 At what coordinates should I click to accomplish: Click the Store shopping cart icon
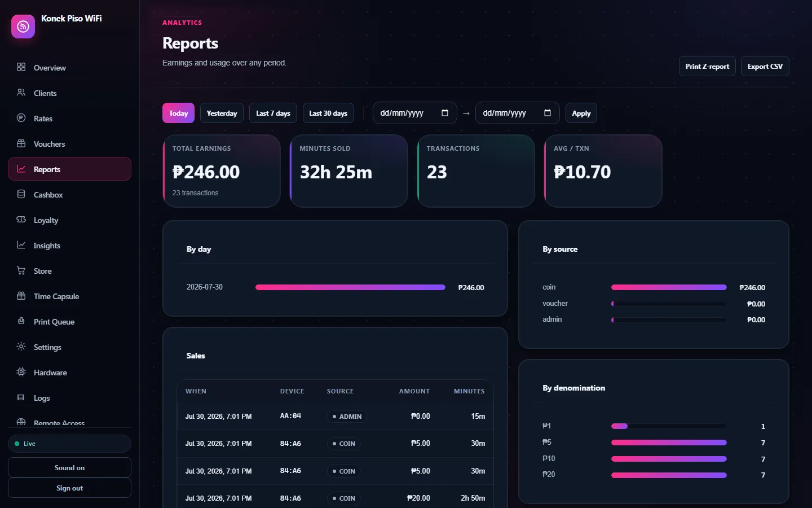[x=21, y=270]
